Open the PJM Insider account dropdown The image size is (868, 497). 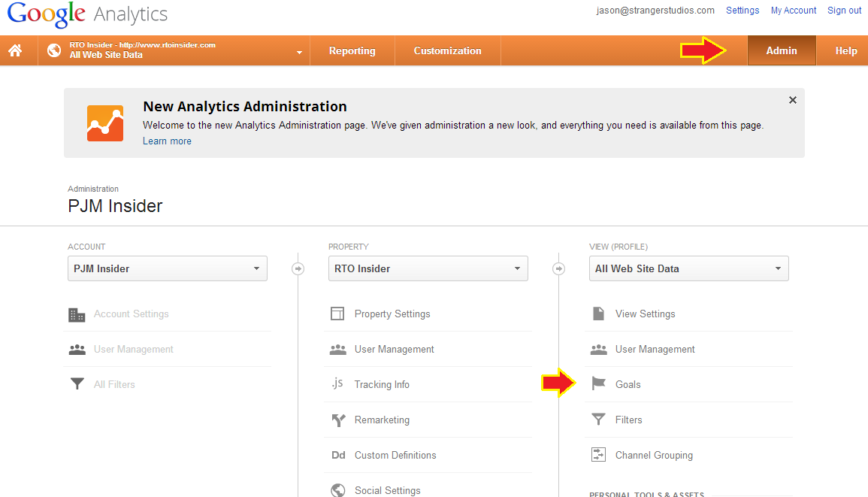coord(167,268)
